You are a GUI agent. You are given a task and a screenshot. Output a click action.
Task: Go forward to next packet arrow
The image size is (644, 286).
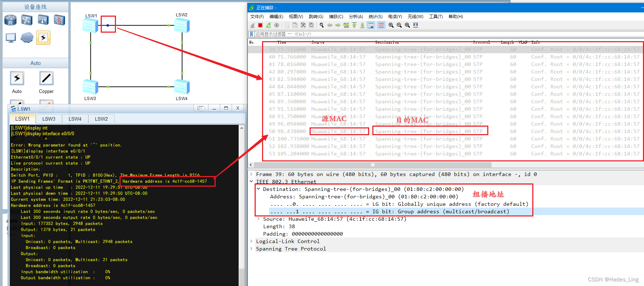click(x=338, y=25)
